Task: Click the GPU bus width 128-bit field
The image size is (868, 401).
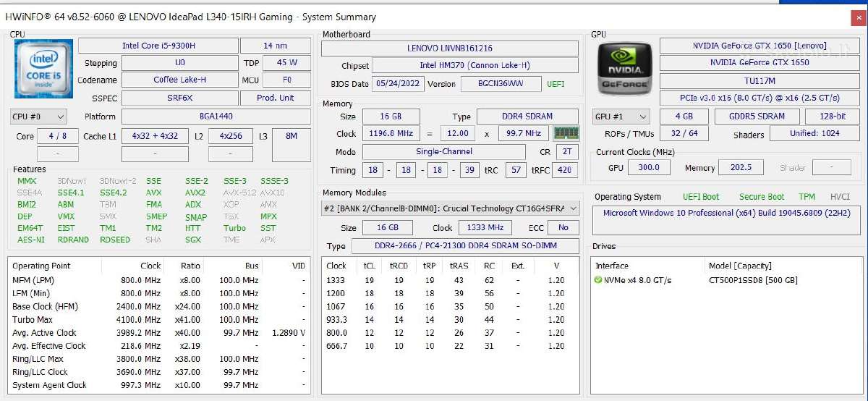Action: click(833, 117)
